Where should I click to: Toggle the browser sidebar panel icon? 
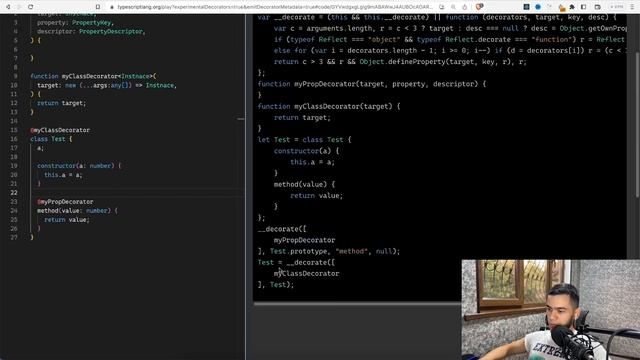(584, 7)
